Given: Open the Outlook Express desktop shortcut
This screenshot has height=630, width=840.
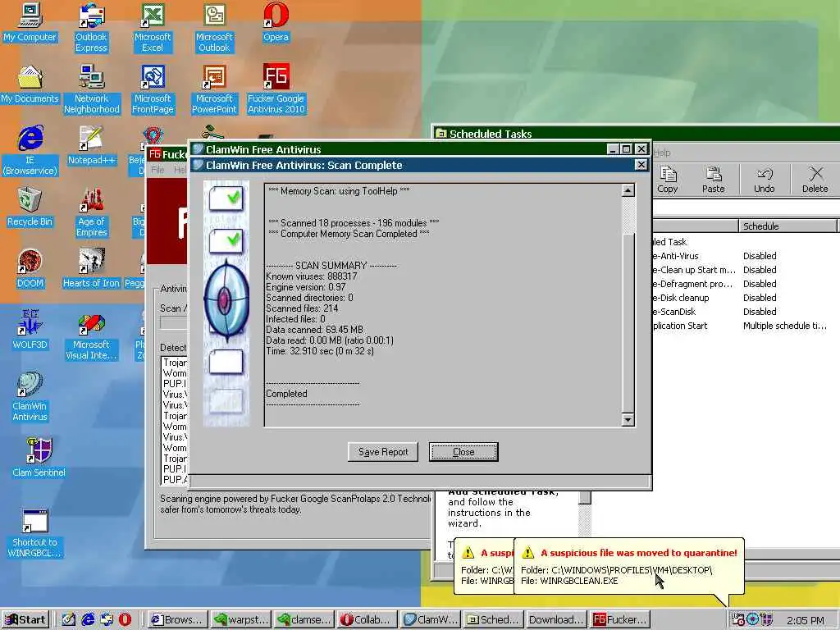Looking at the screenshot, I should pyautogui.click(x=91, y=28).
